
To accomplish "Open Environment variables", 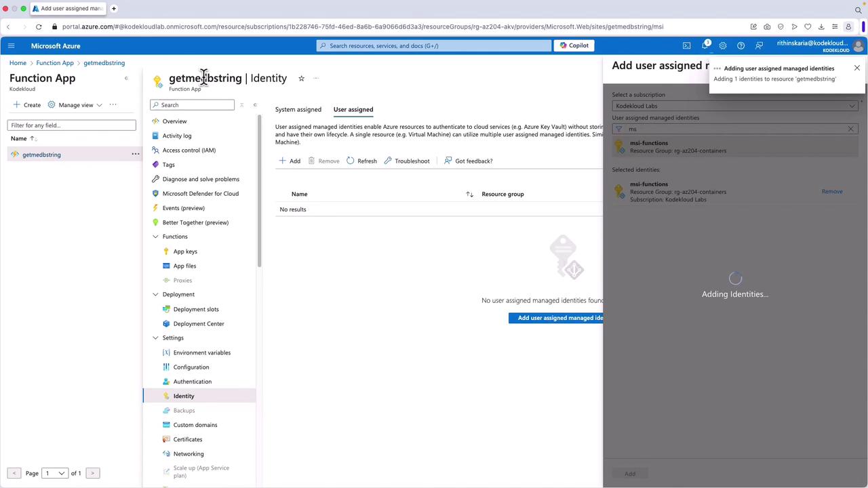I will coord(202,352).
